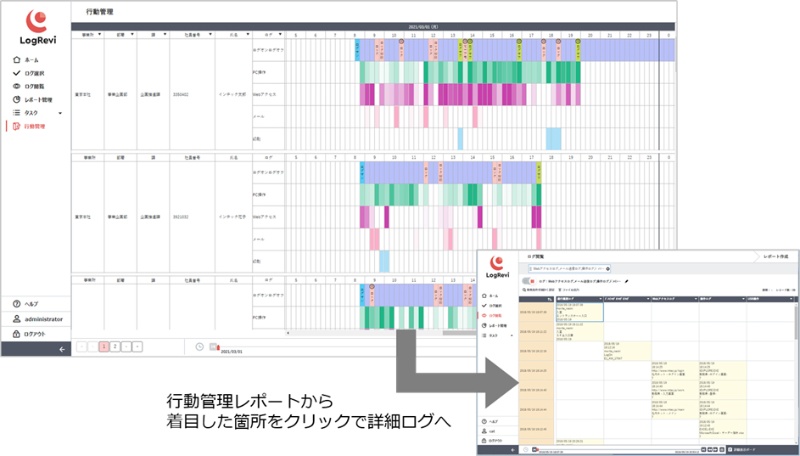Open the 部署 filter dropdown in top table header

pyautogui.click(x=132, y=34)
